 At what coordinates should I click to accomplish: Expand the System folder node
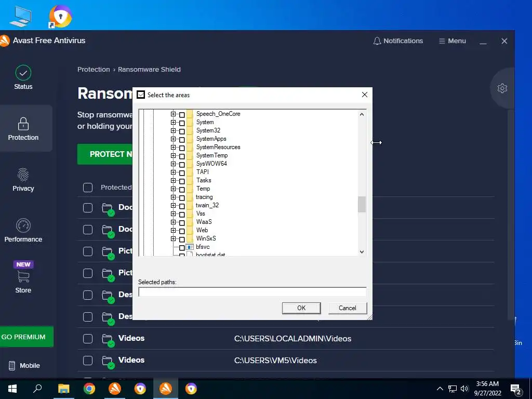tap(174, 123)
